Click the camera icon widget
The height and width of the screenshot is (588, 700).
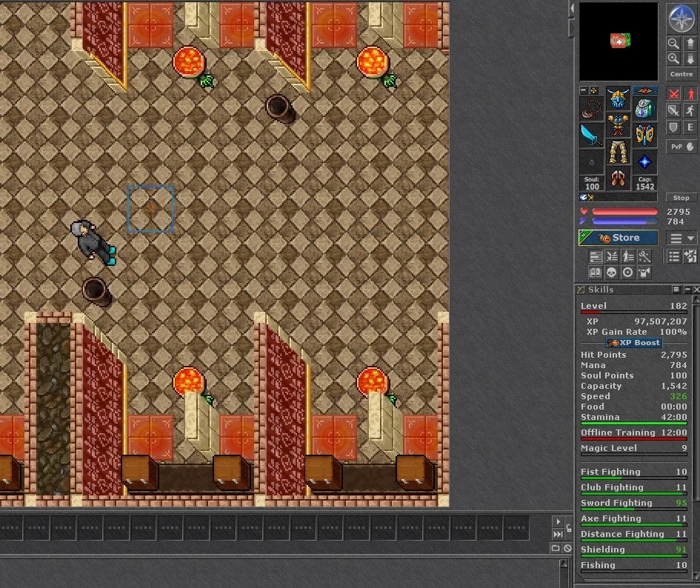pos(644,273)
